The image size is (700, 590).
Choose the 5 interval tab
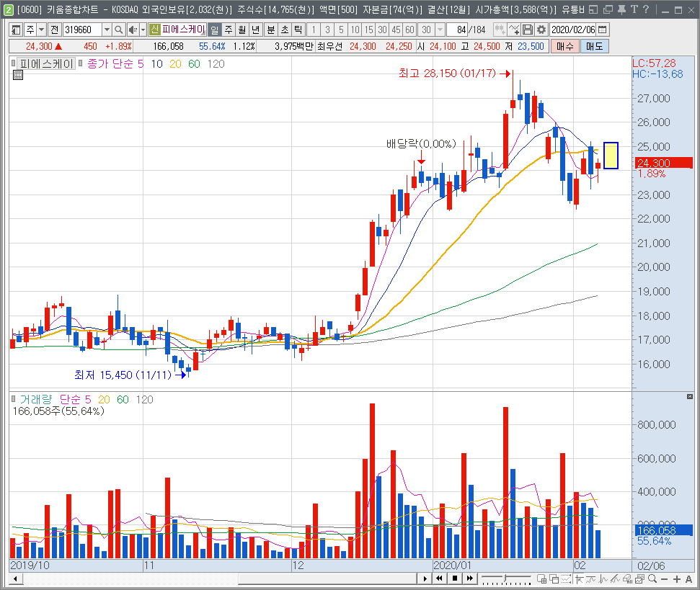click(x=341, y=30)
